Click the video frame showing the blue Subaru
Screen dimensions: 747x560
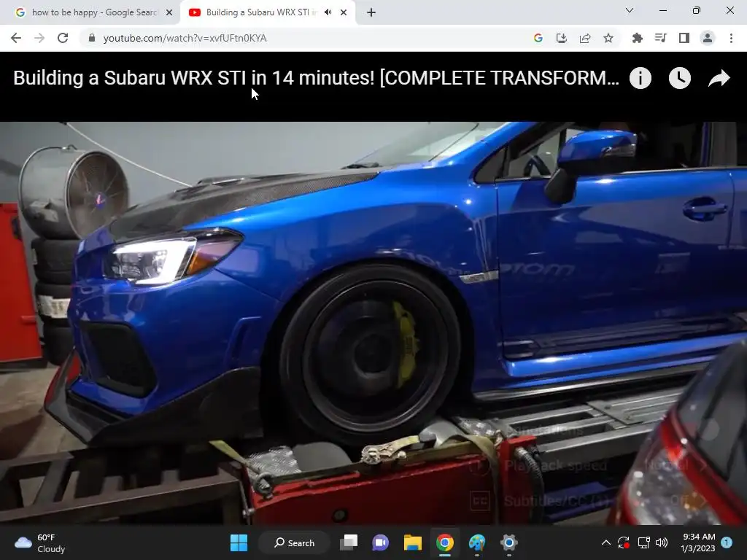click(373, 323)
